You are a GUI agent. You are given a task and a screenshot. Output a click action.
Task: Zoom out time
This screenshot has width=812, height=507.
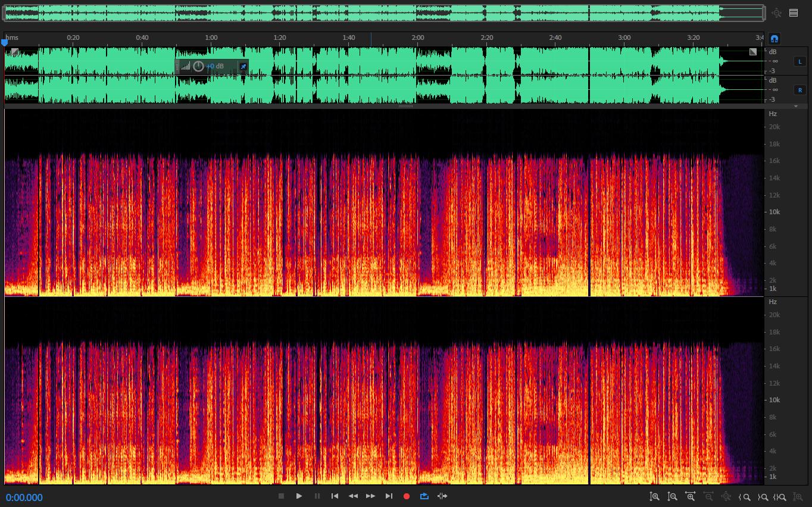(708, 496)
